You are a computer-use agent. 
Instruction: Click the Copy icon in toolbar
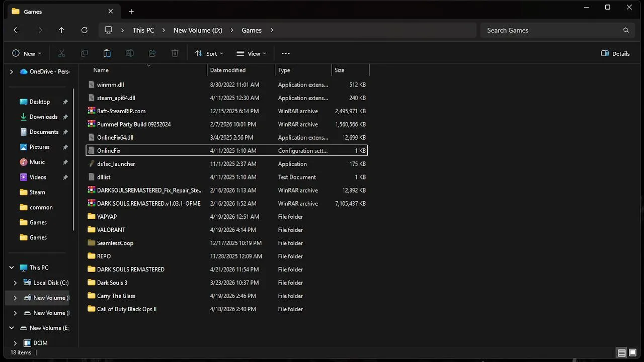(x=85, y=53)
